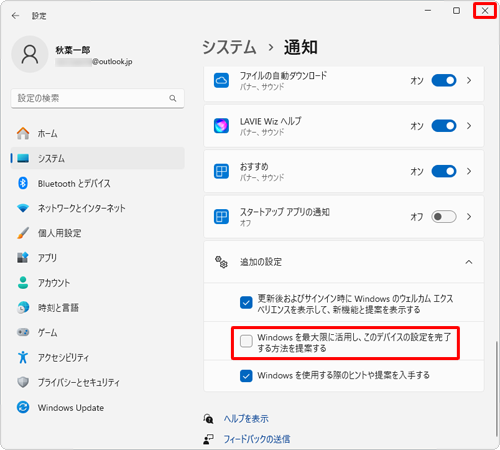Open おすすめ notification details chevron
The height and width of the screenshot is (450, 500).
click(469, 171)
